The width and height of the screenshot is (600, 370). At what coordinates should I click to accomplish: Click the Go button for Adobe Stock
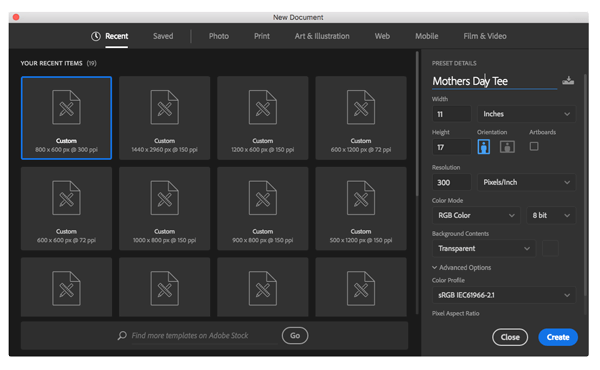[295, 336]
